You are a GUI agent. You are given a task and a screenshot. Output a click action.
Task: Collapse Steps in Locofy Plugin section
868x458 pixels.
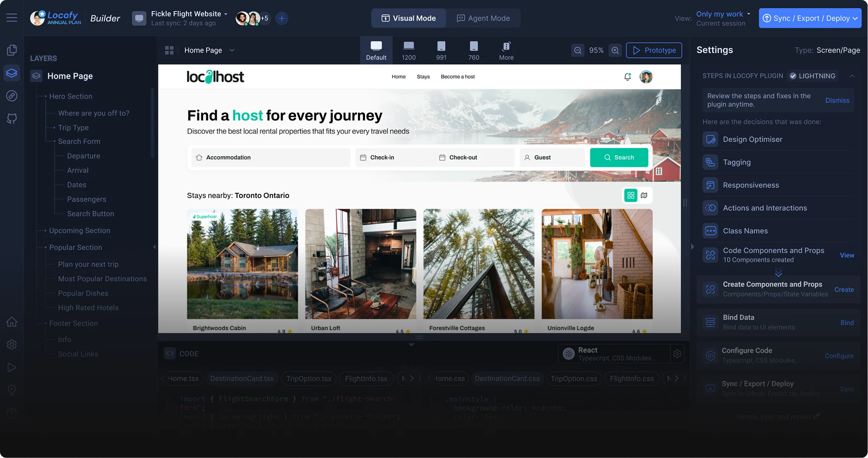pyautogui.click(x=852, y=76)
